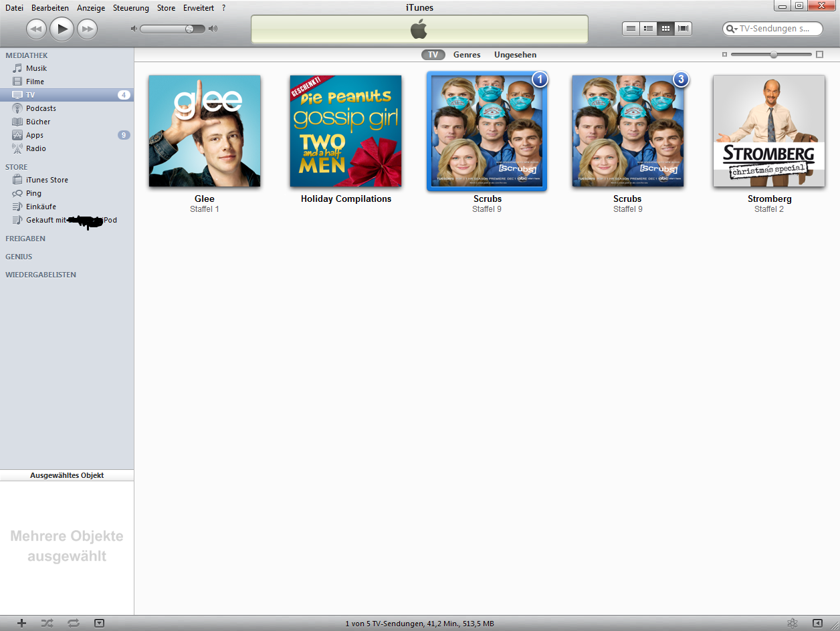The width and height of the screenshot is (840, 631).
Task: Click the high volume speaker icon
Action: (x=213, y=29)
